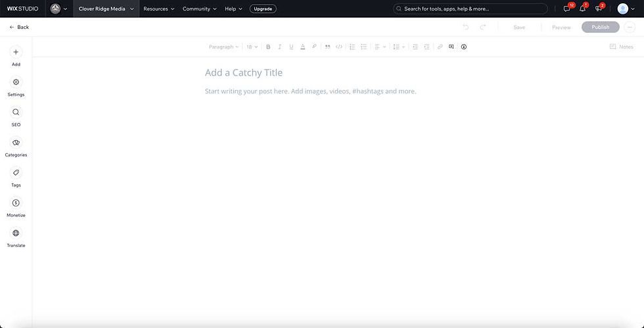Insert a hyperlink
The height and width of the screenshot is (328, 644).
[440, 47]
